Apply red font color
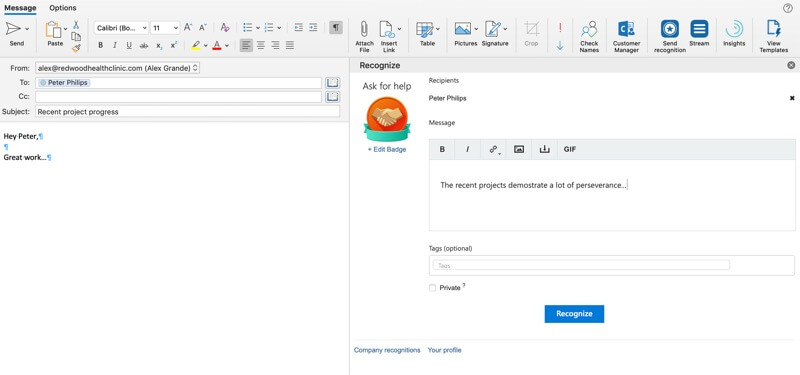The height and width of the screenshot is (375, 800). click(x=217, y=45)
